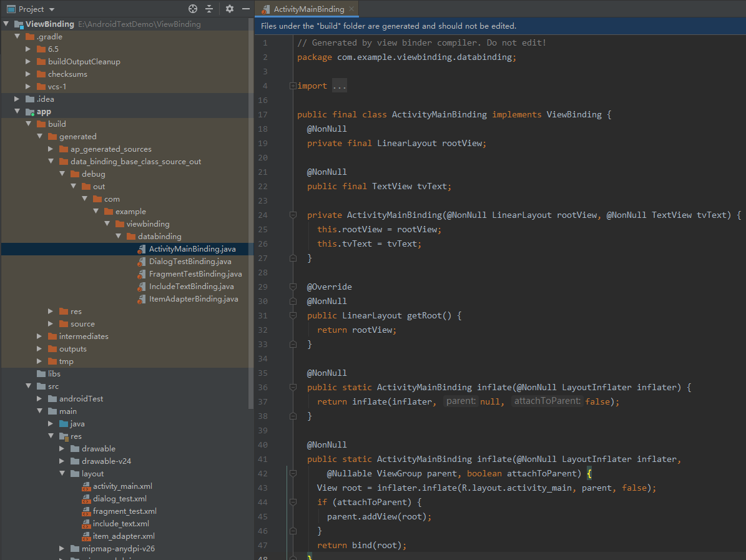
Task: Expand the androidTest folder
Action: tap(39, 399)
